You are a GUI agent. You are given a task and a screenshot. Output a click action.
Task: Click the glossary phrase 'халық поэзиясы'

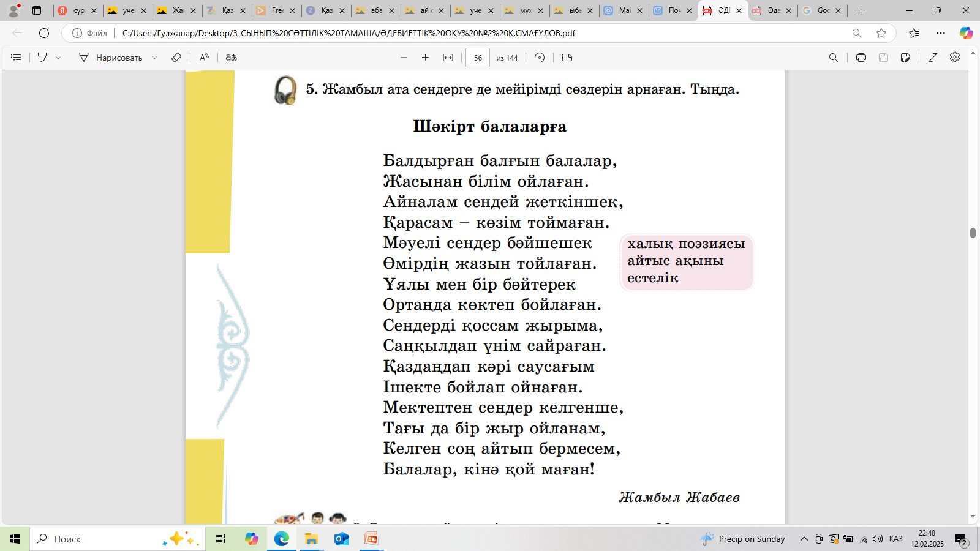coord(686,244)
